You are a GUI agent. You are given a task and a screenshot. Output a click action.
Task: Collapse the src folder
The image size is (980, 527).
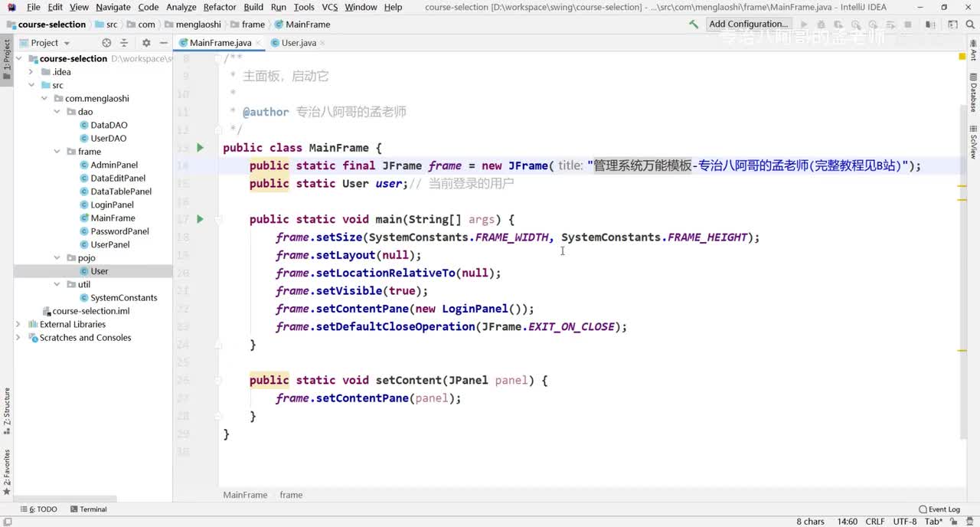31,85
